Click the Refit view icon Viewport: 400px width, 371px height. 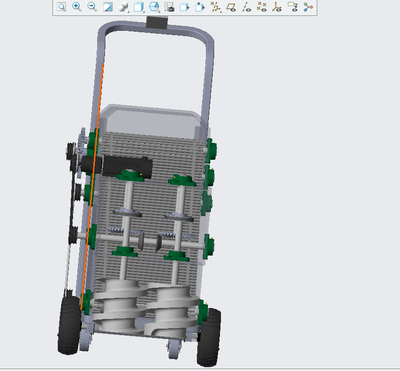[x=62, y=7]
